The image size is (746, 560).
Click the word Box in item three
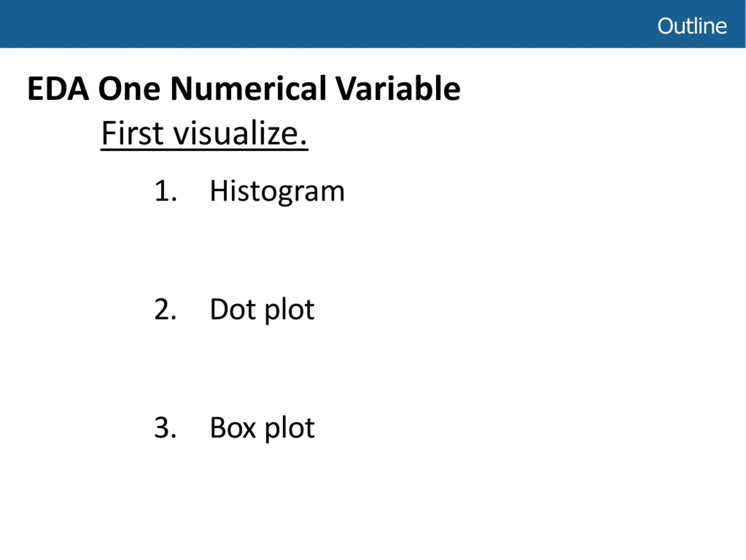pos(233,427)
